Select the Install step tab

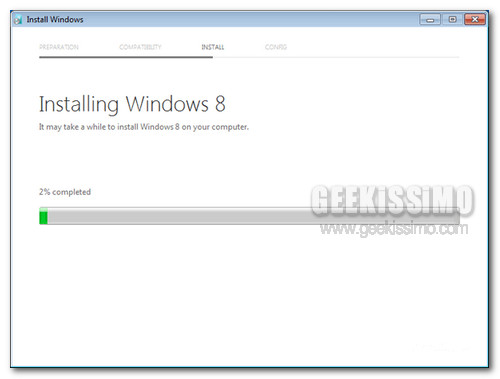point(213,47)
